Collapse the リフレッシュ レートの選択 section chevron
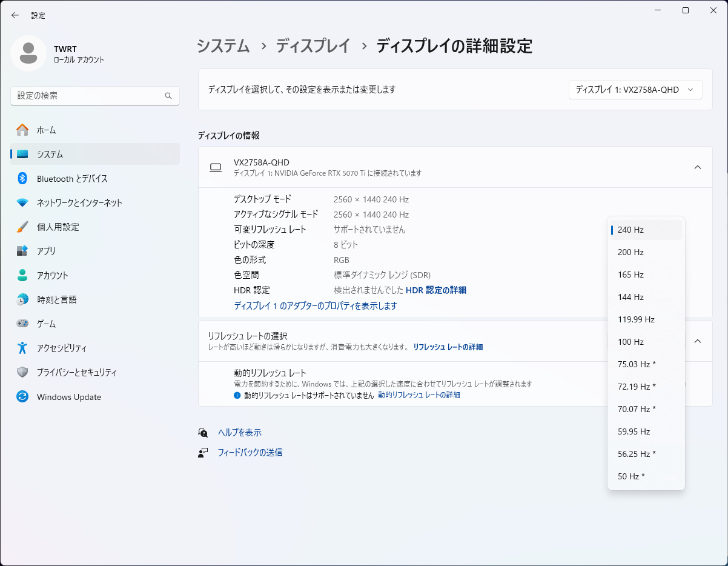728x566 pixels. pyautogui.click(x=697, y=341)
